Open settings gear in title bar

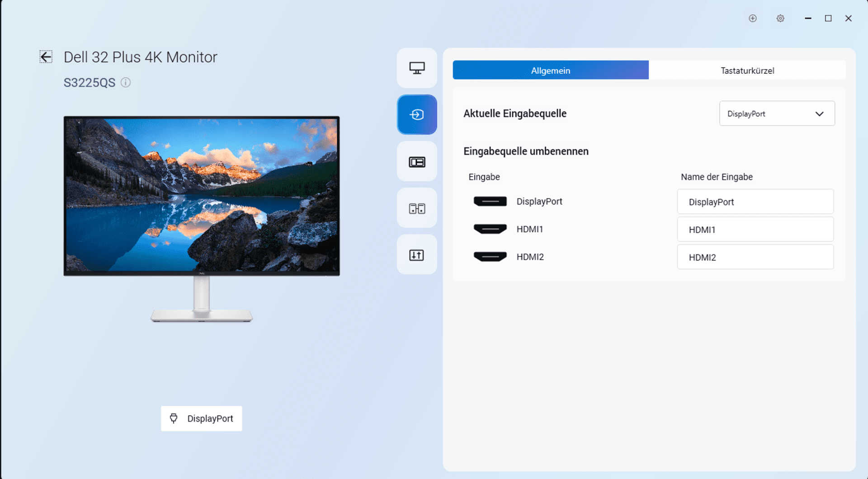pos(780,18)
